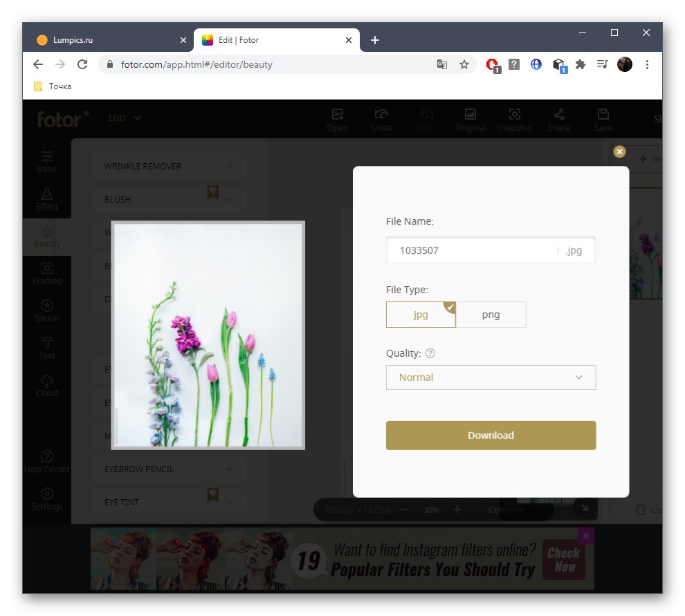Open the Effect panel on the left
This screenshot has height=616, width=685.
(46, 198)
